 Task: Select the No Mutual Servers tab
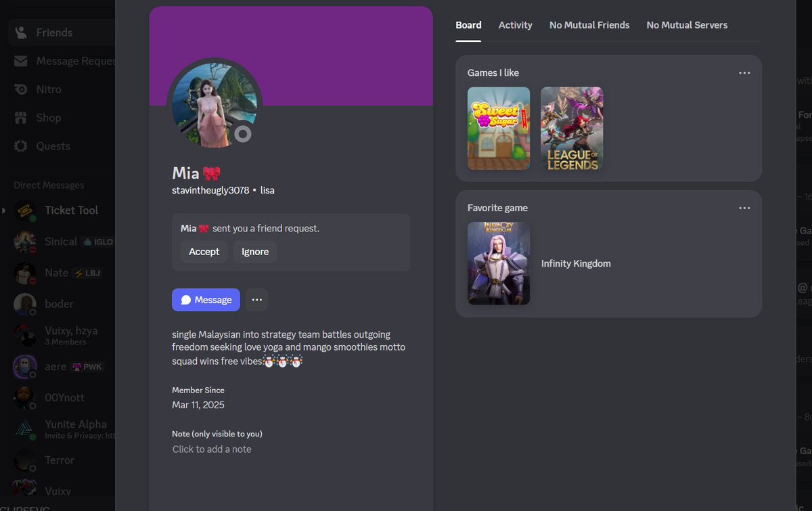tap(687, 25)
